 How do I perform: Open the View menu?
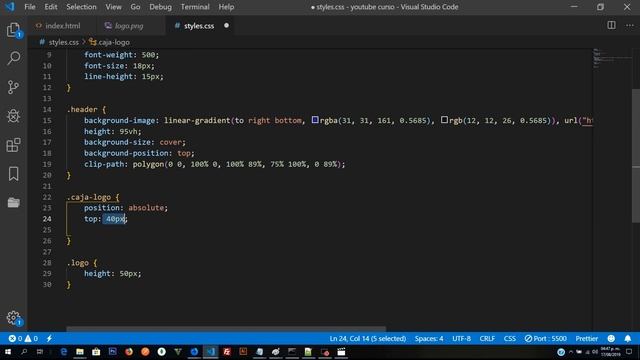tap(113, 7)
